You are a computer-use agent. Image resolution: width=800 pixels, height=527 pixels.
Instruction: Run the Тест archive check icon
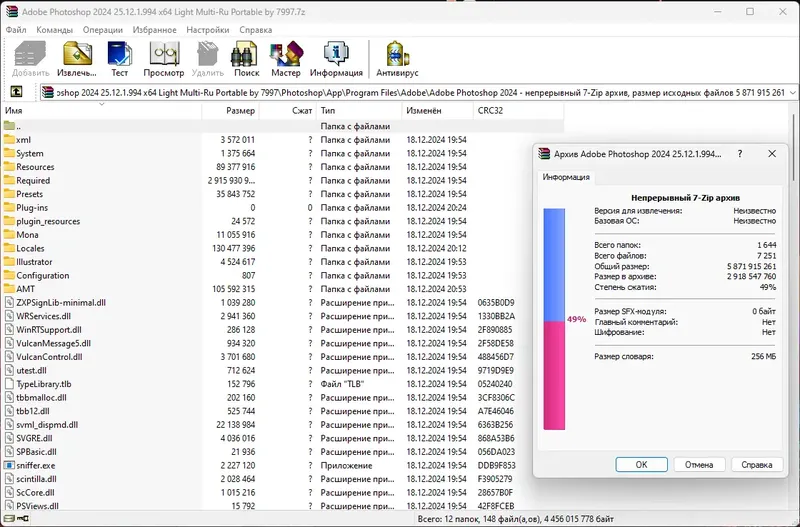click(x=119, y=54)
